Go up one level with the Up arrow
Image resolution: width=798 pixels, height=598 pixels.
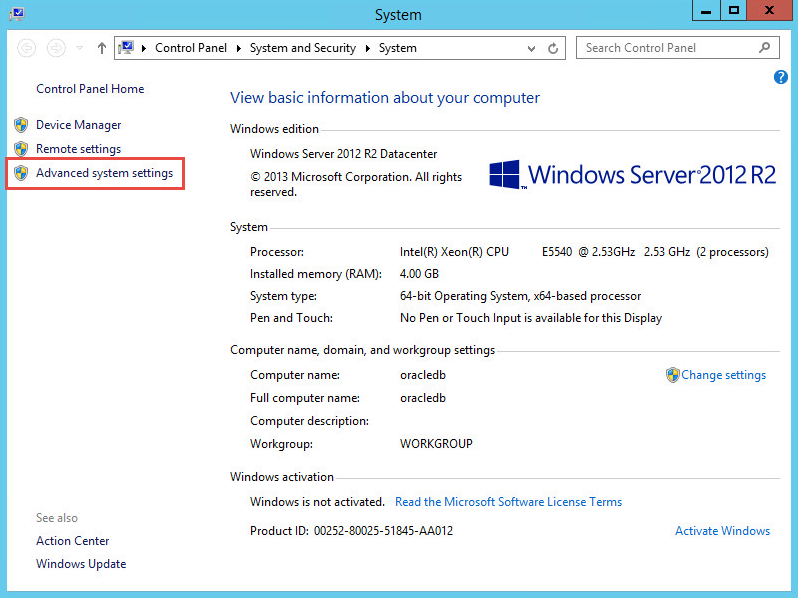102,48
